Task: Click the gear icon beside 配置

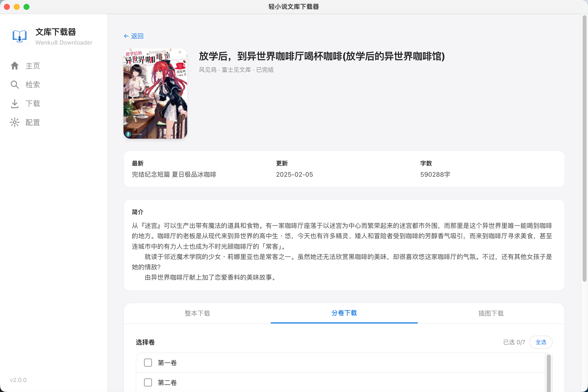Action: point(14,122)
